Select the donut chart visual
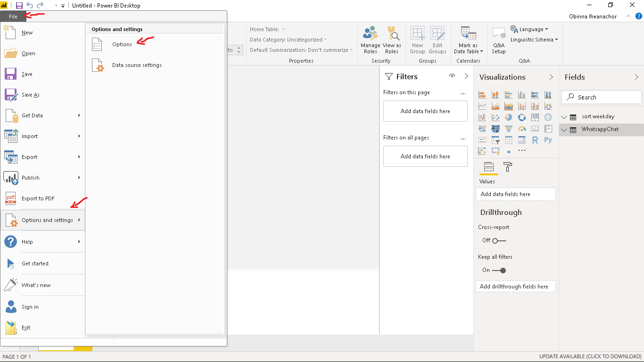Image resolution: width=644 pixels, height=362 pixels. click(522, 117)
